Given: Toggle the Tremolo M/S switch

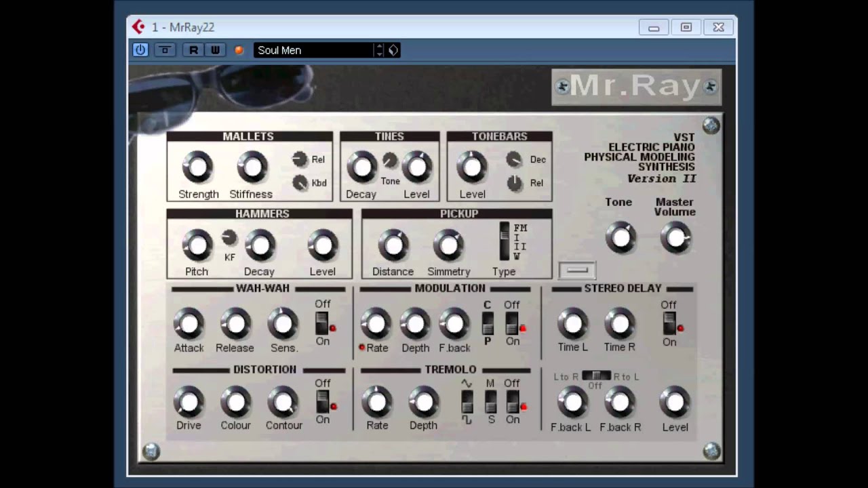Looking at the screenshot, I should (490, 401).
